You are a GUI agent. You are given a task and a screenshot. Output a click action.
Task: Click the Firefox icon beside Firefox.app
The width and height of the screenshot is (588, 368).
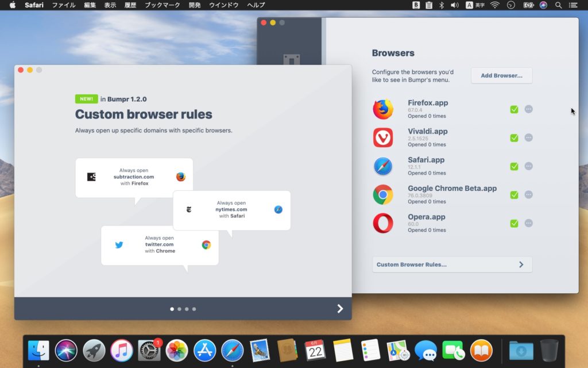coord(383,109)
